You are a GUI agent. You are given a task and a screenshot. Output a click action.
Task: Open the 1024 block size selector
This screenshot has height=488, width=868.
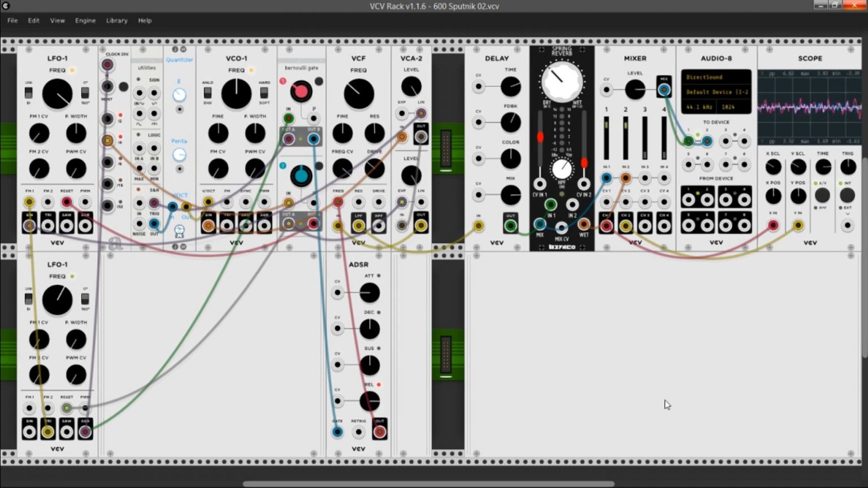[x=734, y=107]
